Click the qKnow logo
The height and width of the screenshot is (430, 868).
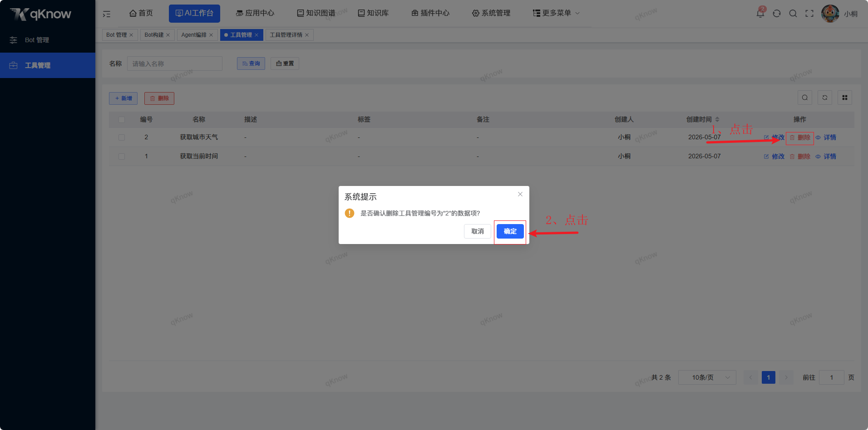(x=41, y=14)
